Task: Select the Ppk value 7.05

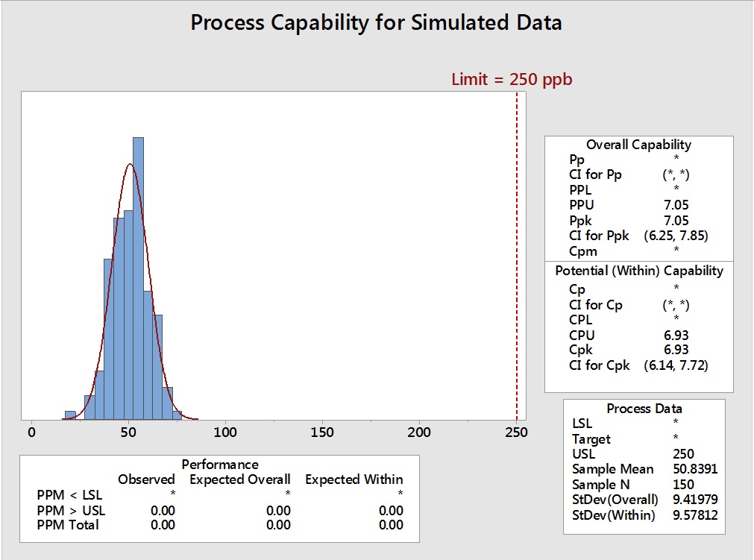Action: 676,221
